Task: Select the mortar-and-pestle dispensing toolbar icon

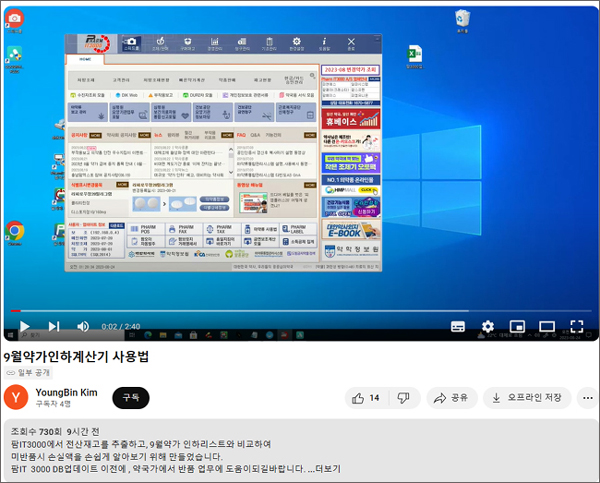Action: (160, 43)
